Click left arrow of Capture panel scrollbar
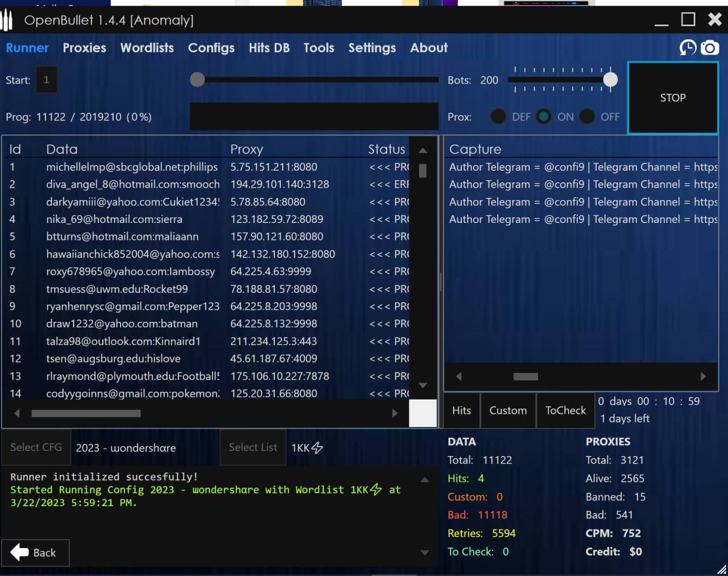 click(459, 376)
